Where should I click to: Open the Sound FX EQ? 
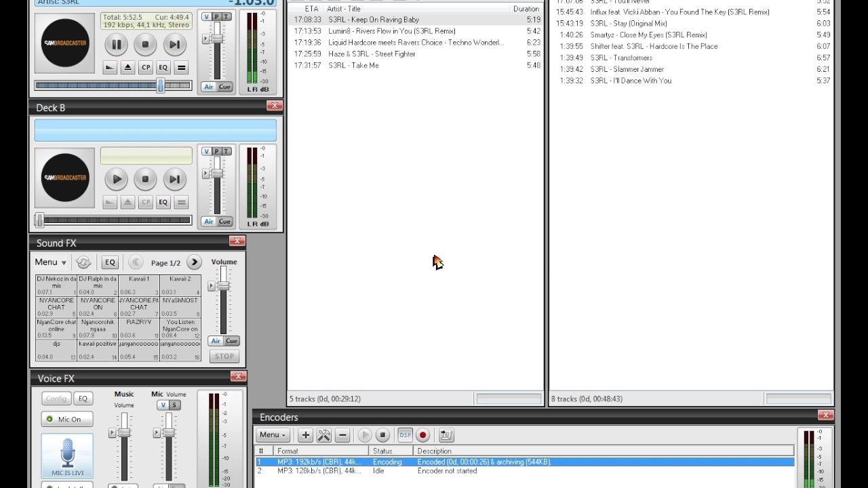pos(110,262)
